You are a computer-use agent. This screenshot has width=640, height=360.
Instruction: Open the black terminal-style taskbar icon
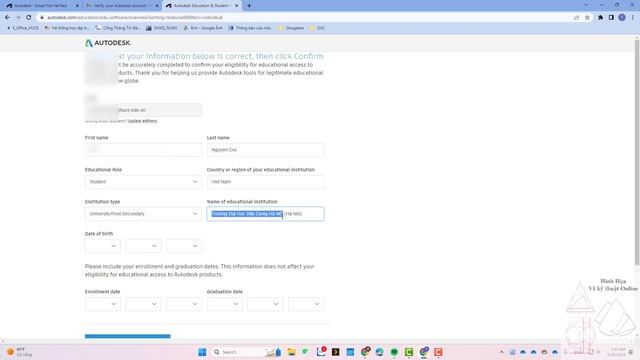point(336,352)
